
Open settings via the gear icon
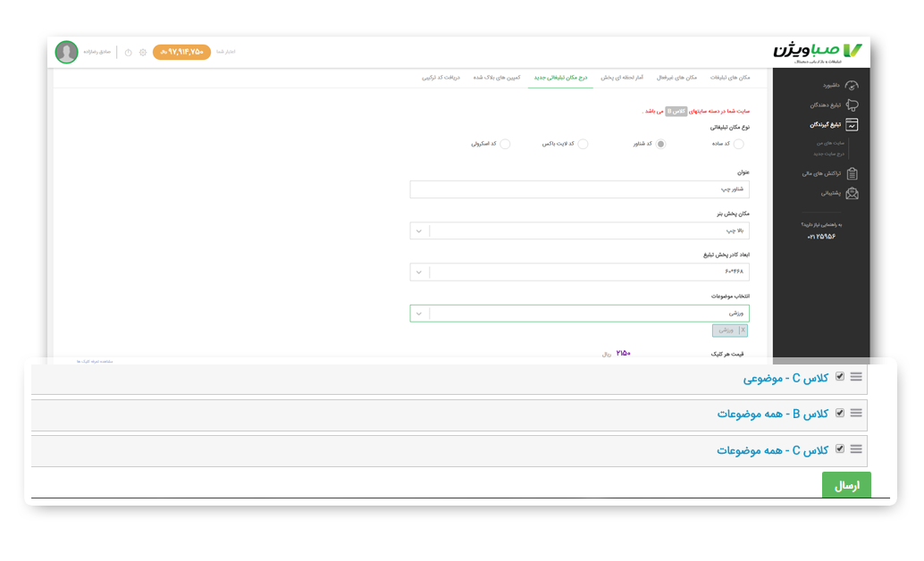coord(143,53)
